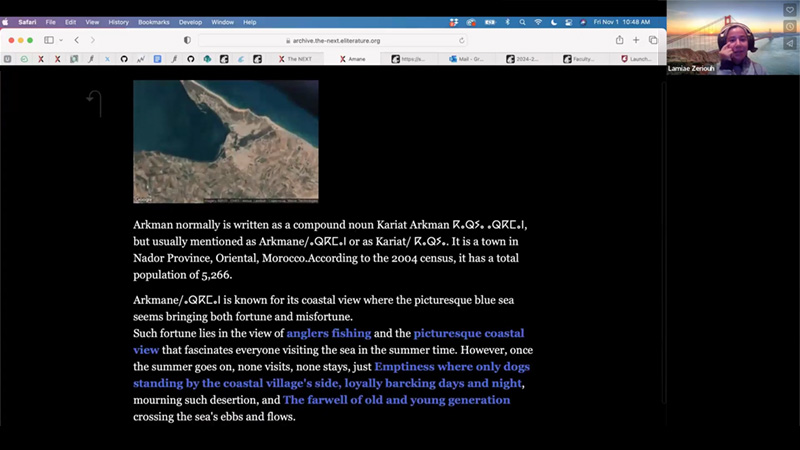Switch to the Faculty tab

point(579,59)
